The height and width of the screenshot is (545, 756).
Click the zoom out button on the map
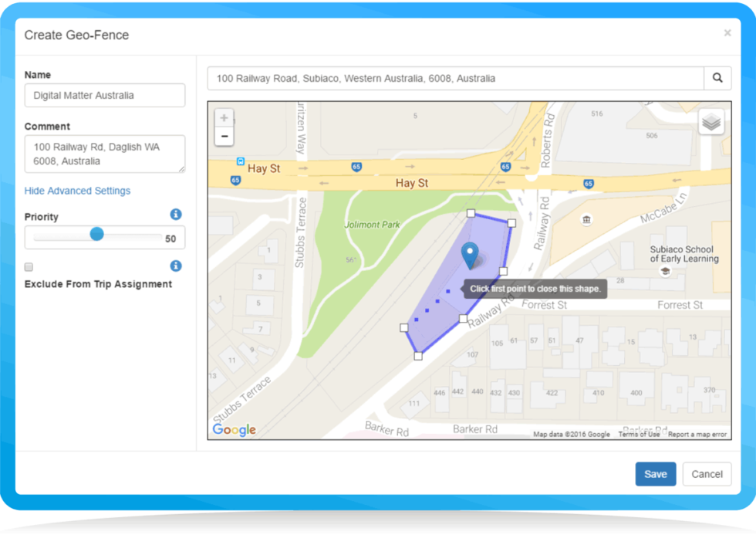(224, 136)
